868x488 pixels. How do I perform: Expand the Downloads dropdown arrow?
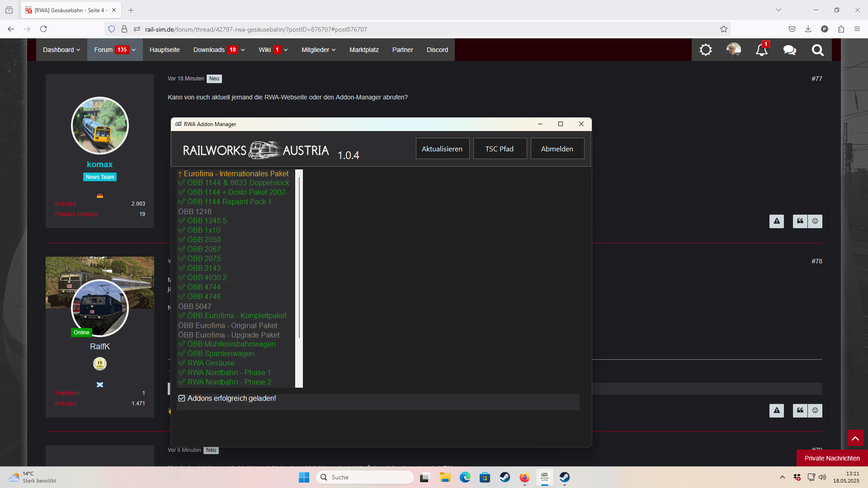tap(243, 50)
